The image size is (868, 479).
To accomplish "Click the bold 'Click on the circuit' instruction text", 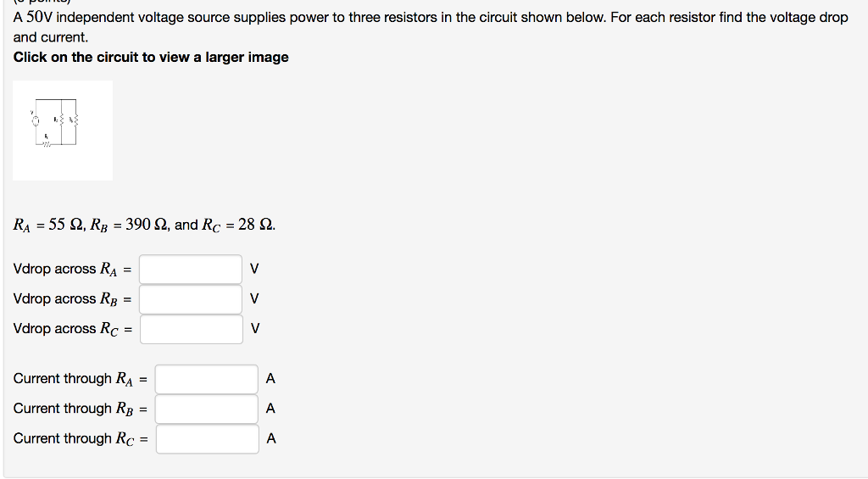I will [151, 58].
